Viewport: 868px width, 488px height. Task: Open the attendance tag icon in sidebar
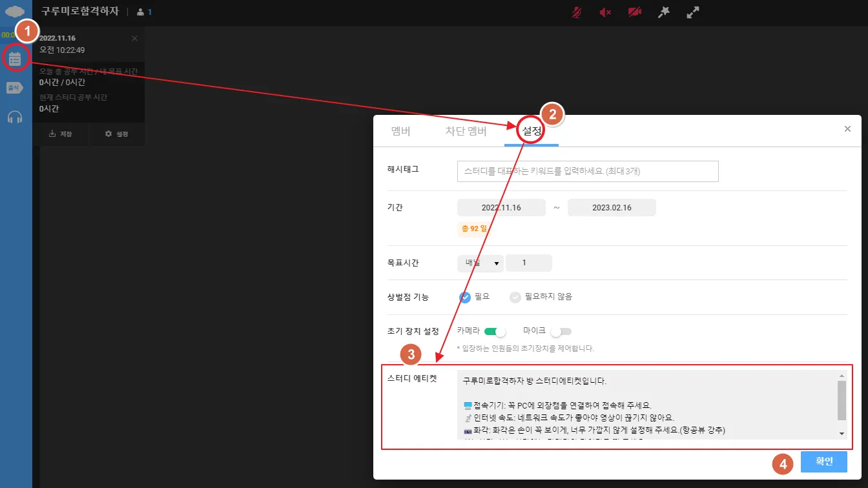tap(15, 88)
